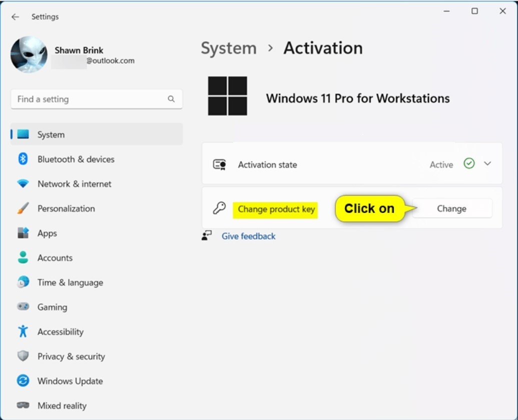Navigate to System in the breadcrumb
518x420 pixels.
(228, 48)
